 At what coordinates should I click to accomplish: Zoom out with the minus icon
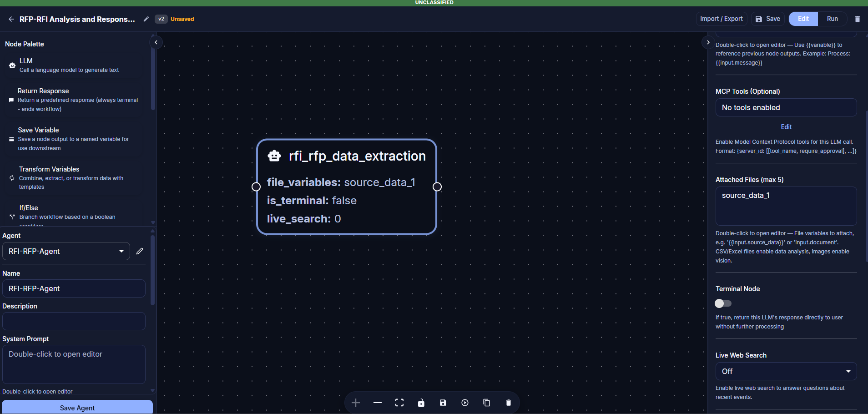(x=378, y=403)
